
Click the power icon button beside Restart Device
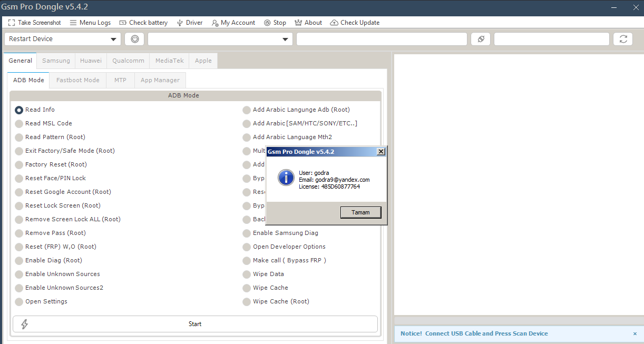pos(134,39)
